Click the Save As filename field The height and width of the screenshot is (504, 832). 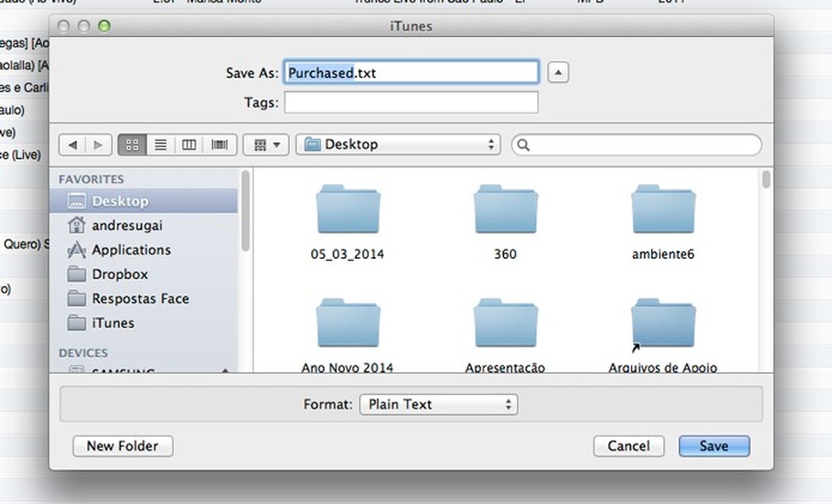coord(411,72)
